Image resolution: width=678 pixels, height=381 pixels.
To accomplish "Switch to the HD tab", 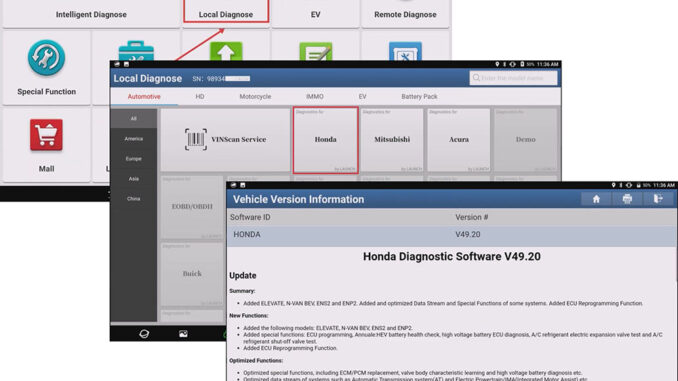I will 200,96.
